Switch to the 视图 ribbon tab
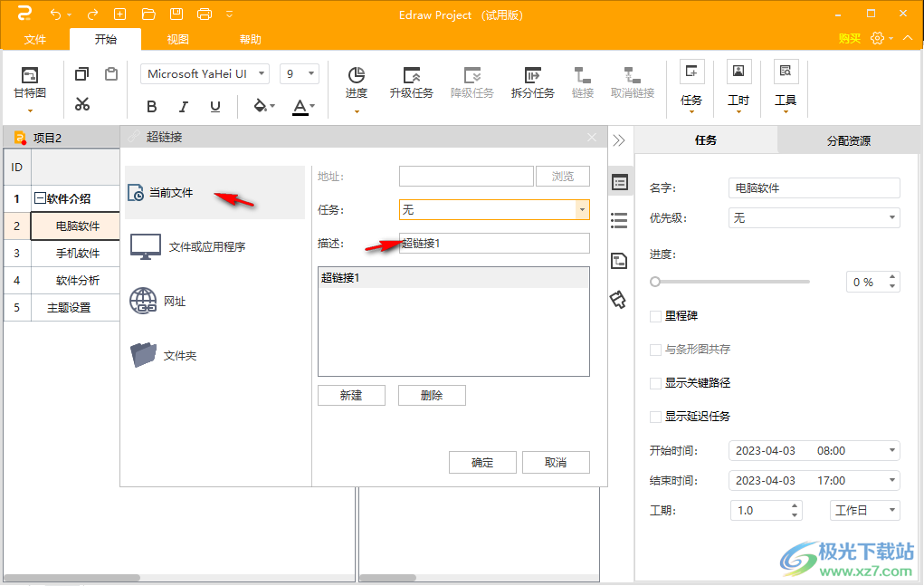This screenshot has width=924, height=586. pyautogui.click(x=178, y=40)
